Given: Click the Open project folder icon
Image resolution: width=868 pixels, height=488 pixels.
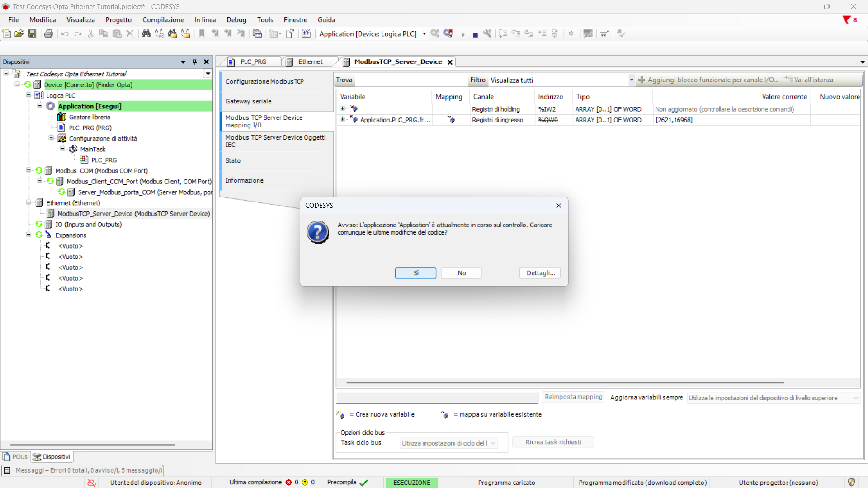Looking at the screenshot, I should coord(19,33).
